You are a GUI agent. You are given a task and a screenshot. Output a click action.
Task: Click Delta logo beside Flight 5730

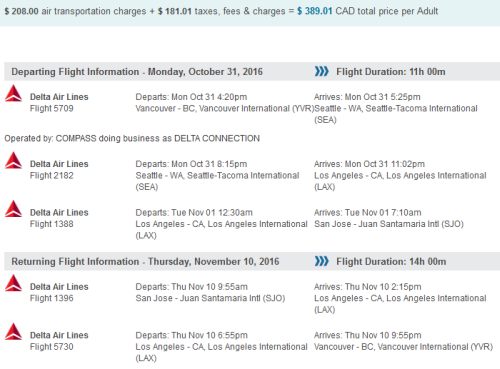pos(13,331)
